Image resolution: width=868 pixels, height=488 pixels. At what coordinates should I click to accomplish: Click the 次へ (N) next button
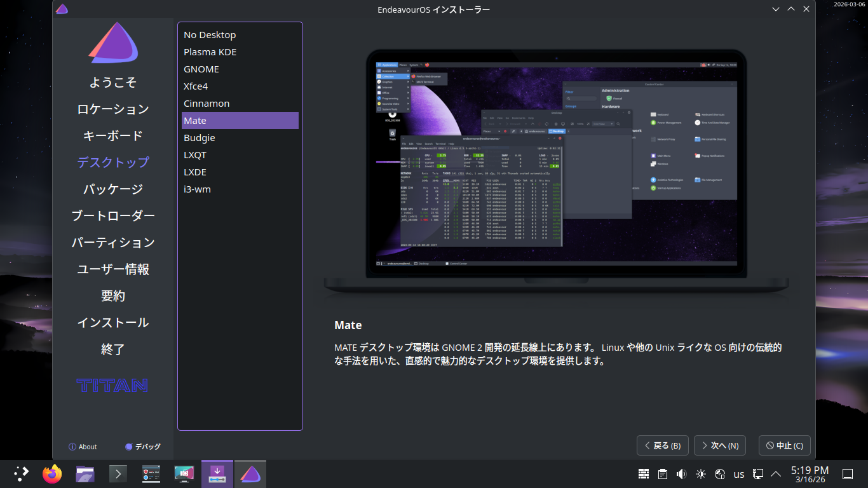[719, 445]
